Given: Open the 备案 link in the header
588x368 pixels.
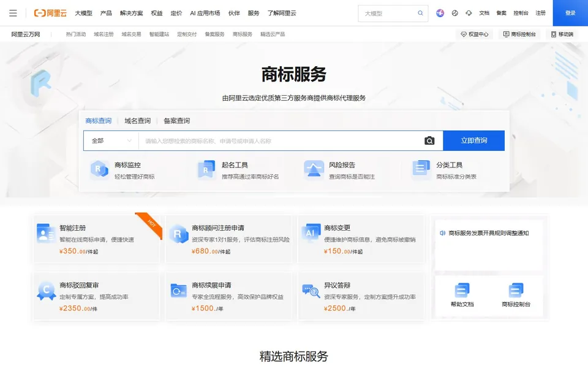Looking at the screenshot, I should tap(502, 13).
